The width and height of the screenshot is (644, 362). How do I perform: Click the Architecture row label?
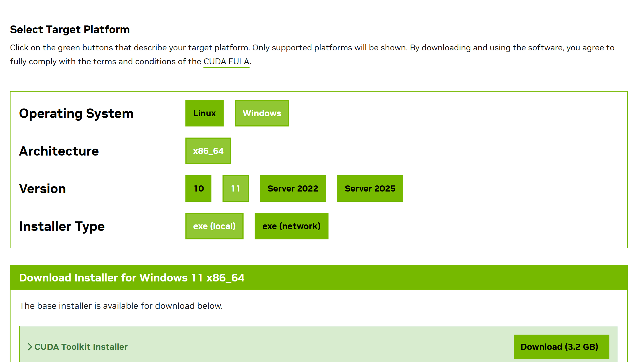pyautogui.click(x=59, y=151)
